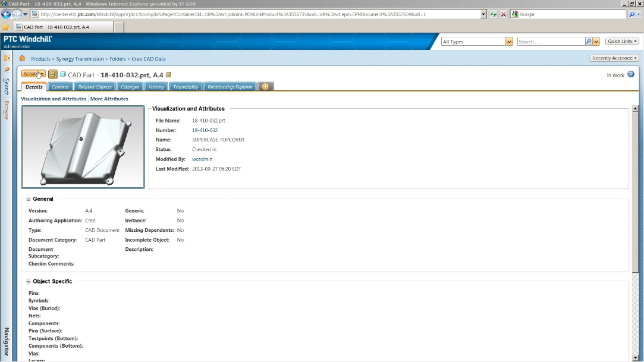The height and width of the screenshot is (362, 644).
Task: Open the wcadmin user link
Action: point(202,159)
